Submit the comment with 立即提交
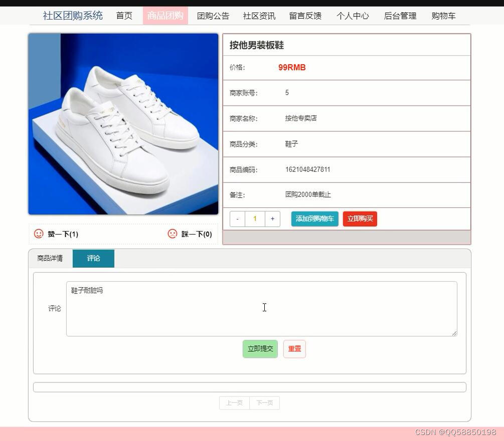 pyautogui.click(x=260, y=349)
